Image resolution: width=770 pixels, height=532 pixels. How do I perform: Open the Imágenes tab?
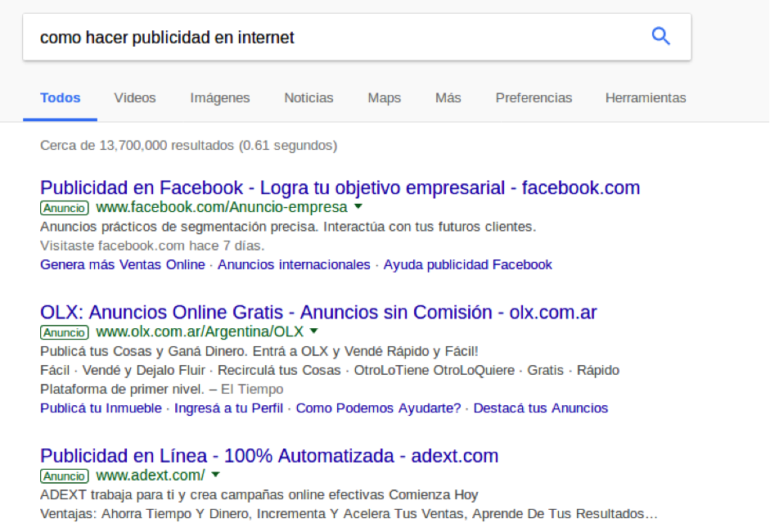pos(220,98)
